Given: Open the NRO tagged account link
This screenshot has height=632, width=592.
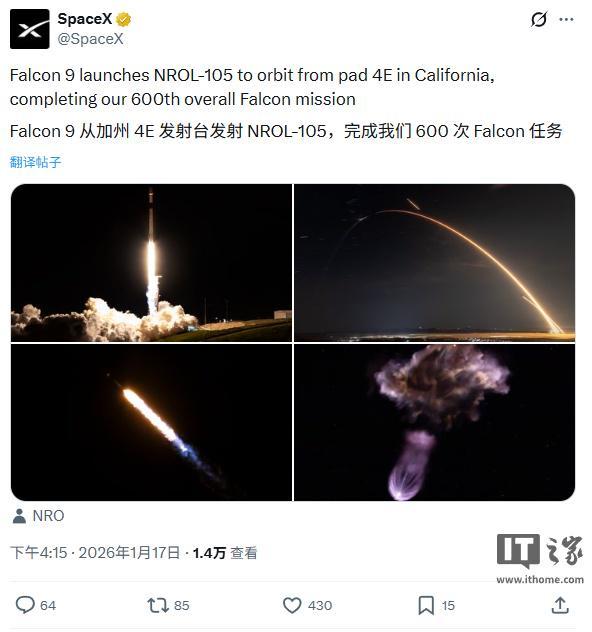Looking at the screenshot, I should click(48, 516).
